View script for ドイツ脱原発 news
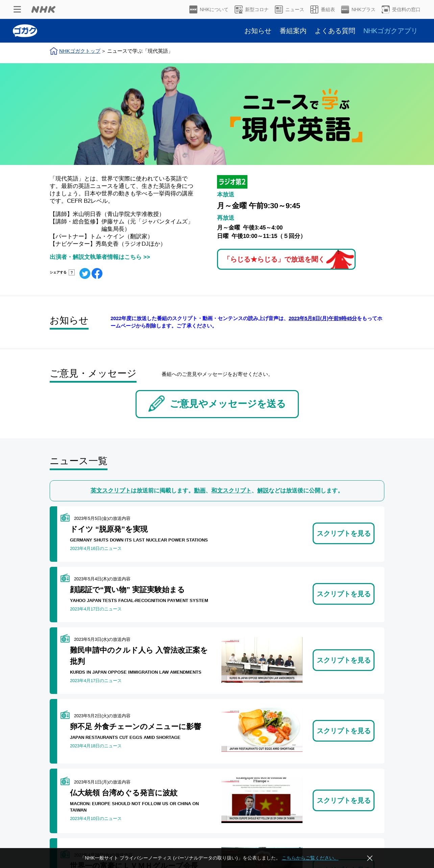The height and width of the screenshot is (868, 434). point(343,533)
